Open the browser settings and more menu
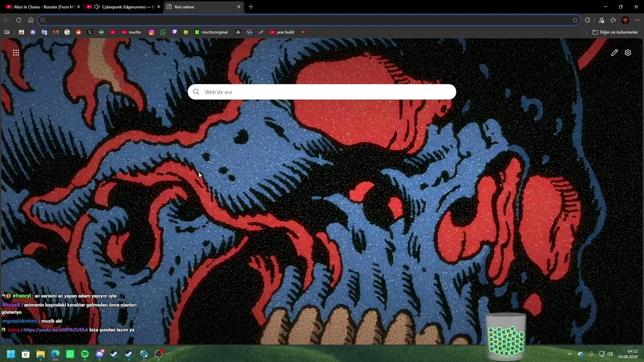The image size is (644, 362). (x=637, y=20)
